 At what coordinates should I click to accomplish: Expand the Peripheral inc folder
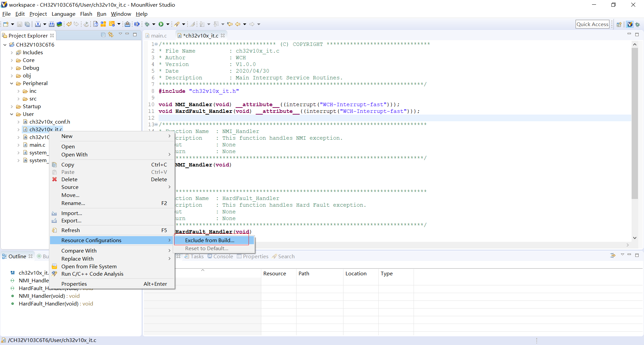click(x=19, y=91)
